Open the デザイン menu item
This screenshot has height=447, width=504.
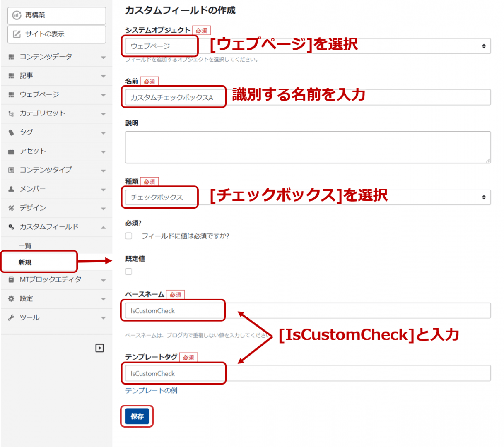(x=56, y=208)
